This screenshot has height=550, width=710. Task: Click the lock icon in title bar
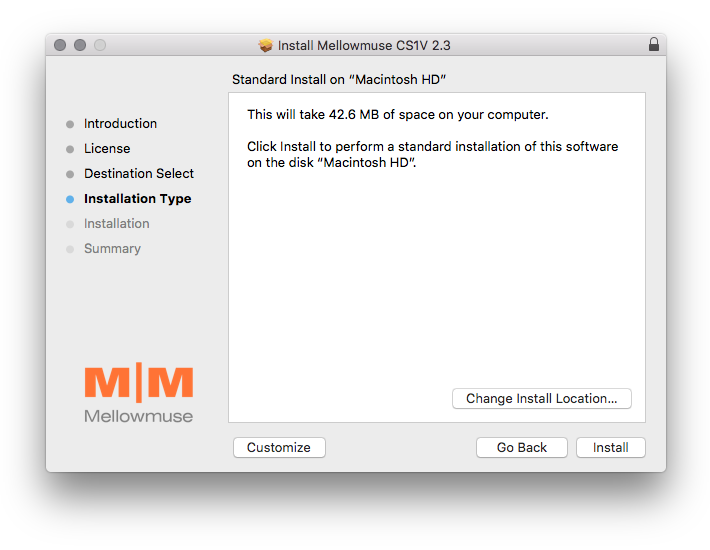tap(653, 44)
